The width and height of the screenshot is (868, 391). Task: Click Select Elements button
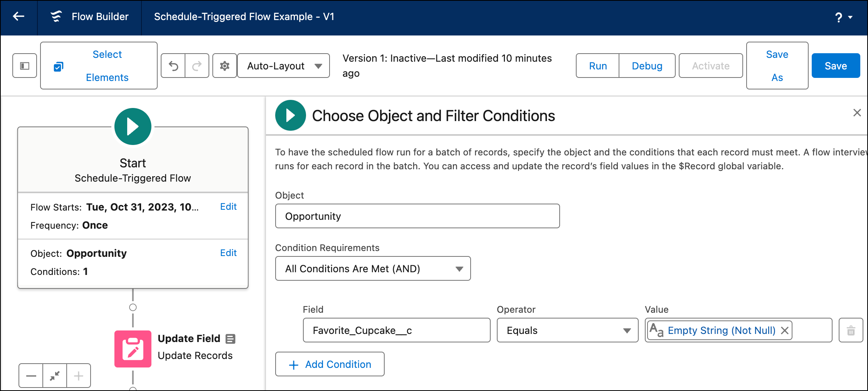pos(99,66)
